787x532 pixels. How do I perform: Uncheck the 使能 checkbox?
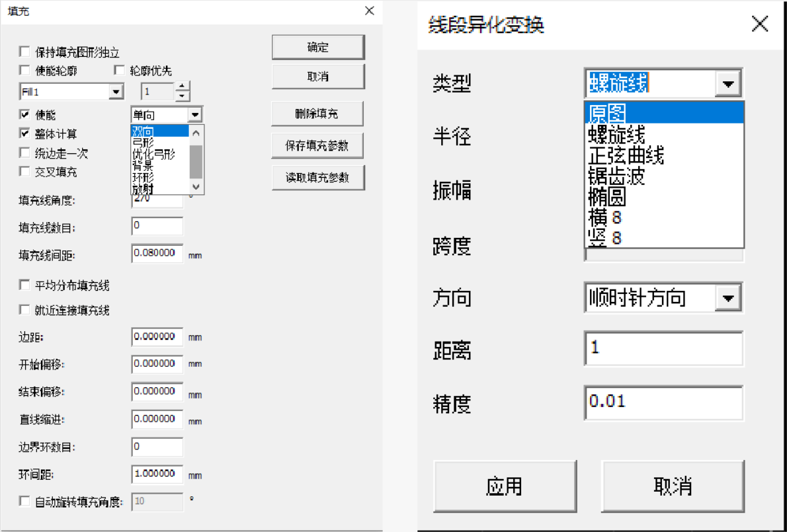24,115
